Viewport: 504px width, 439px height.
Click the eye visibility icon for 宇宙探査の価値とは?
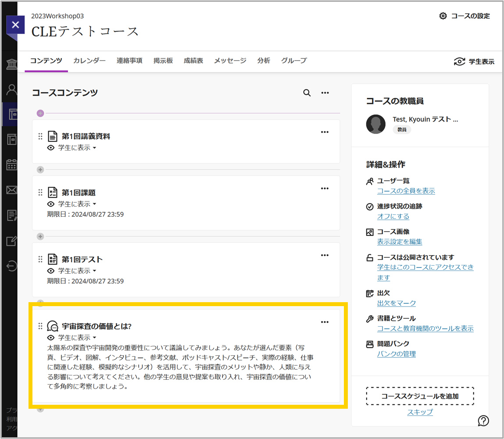(51, 338)
